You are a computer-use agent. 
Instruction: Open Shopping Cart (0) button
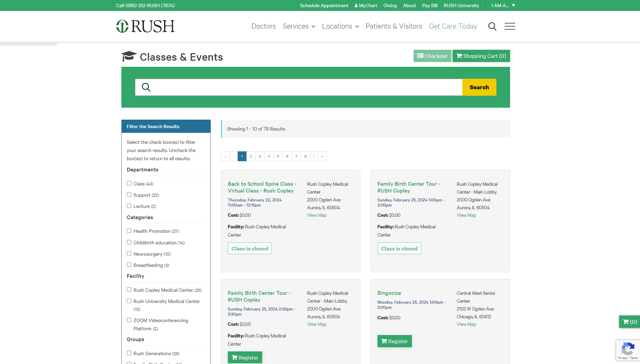click(481, 56)
